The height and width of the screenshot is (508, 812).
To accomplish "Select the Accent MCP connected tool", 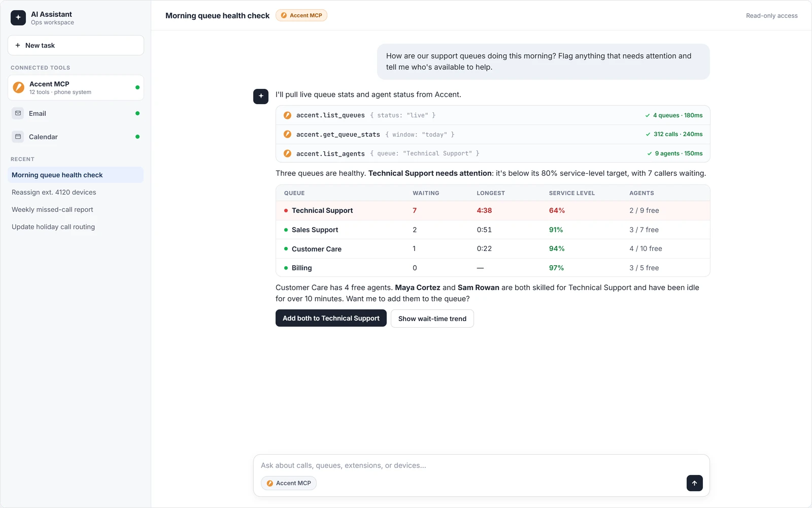I will 76,87.
